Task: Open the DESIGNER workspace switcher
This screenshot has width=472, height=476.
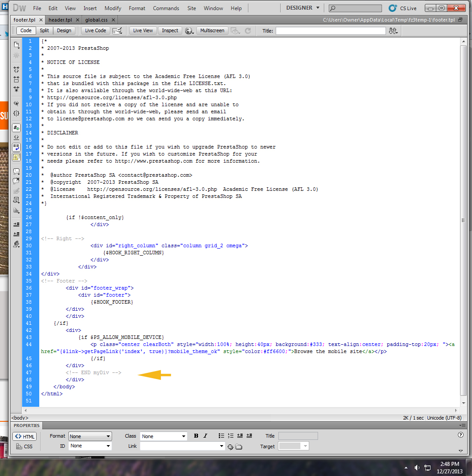Action: [303, 8]
